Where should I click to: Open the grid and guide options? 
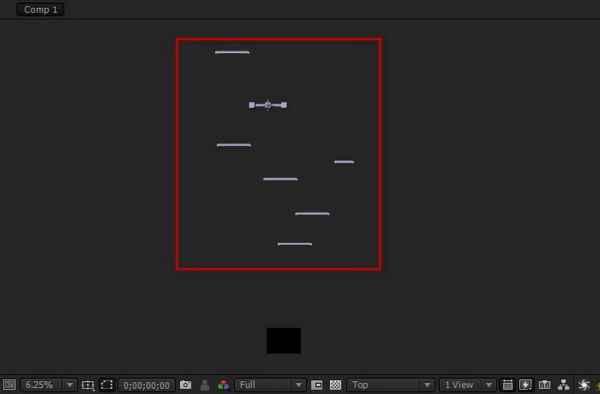coord(88,385)
